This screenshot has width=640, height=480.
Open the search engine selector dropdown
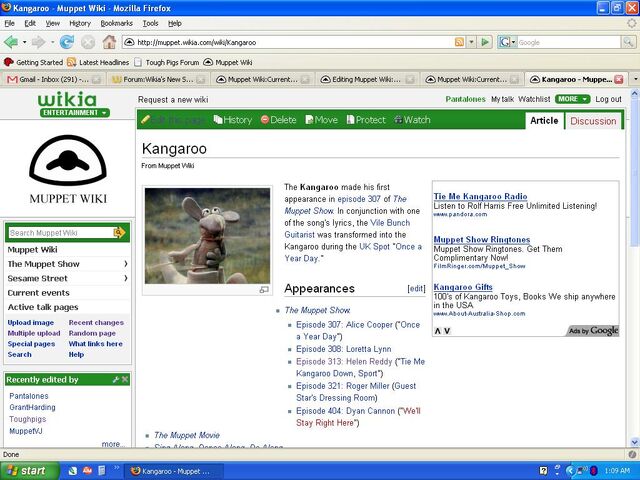[507, 42]
